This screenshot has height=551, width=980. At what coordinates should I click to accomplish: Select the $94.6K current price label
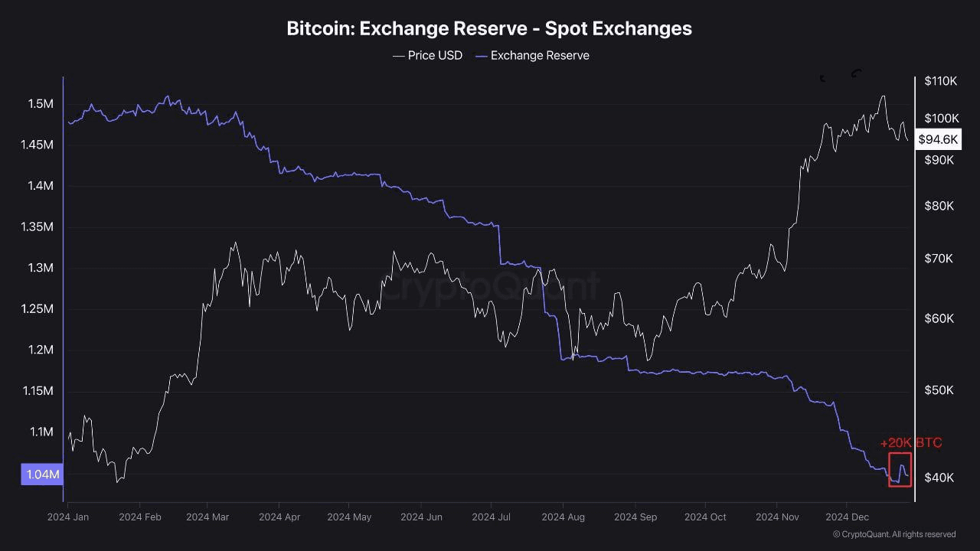(x=938, y=139)
